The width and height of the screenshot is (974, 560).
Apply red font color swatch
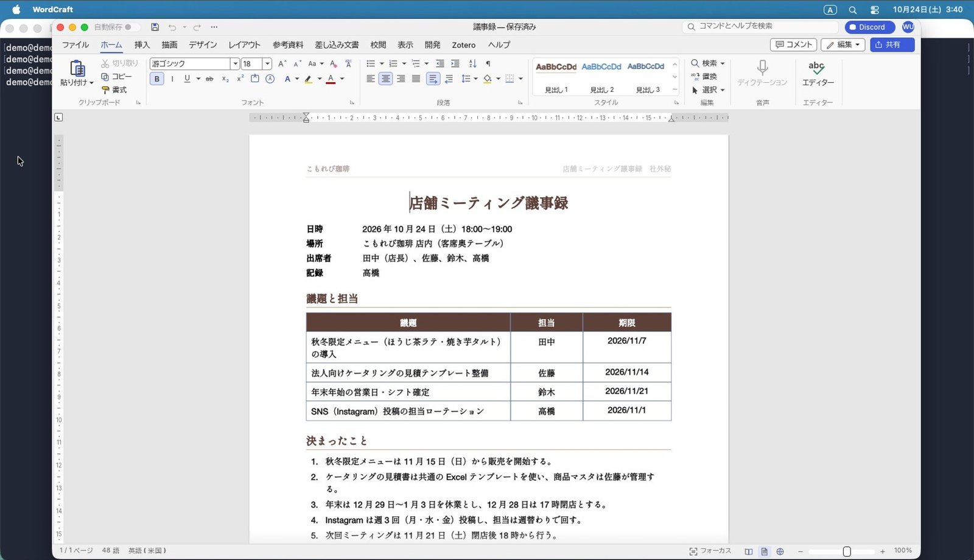coord(331,79)
